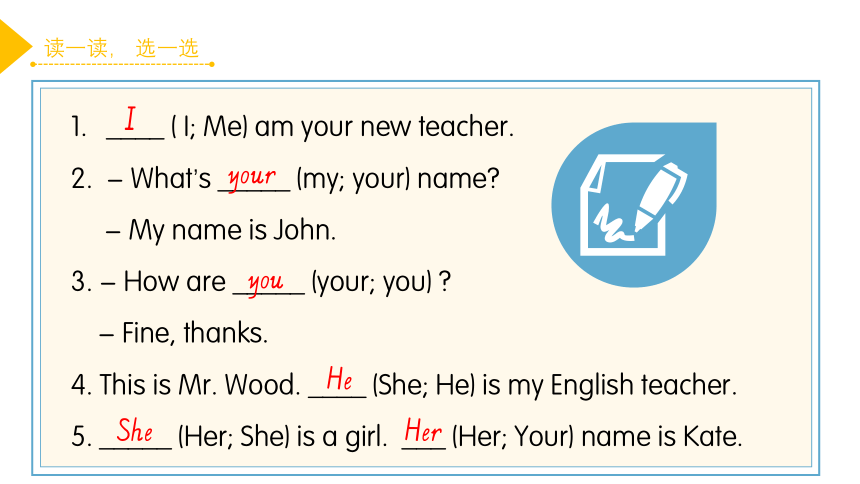This screenshot has width=860, height=484.
Task: Click 'name?' at end of sentence 2
Action: (x=459, y=179)
